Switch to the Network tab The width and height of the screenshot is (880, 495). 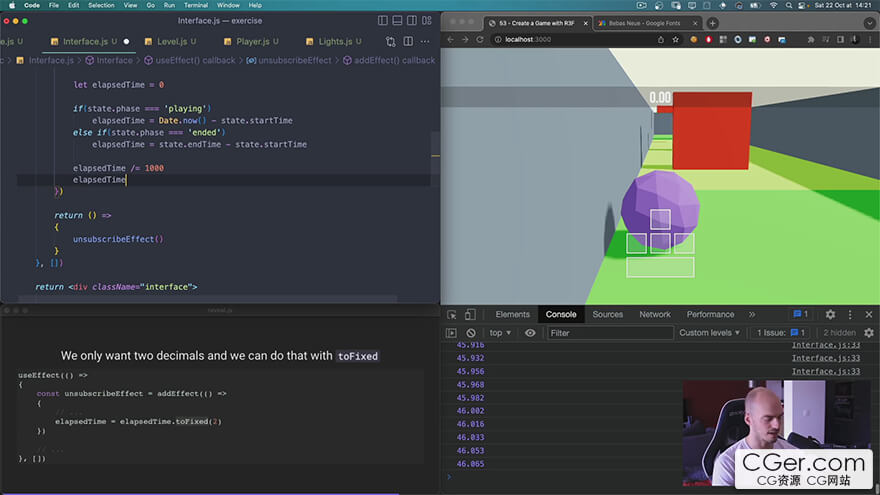(655, 314)
